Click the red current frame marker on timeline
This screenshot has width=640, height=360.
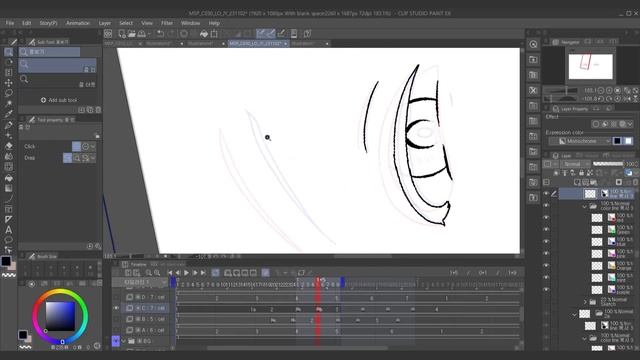click(x=318, y=281)
